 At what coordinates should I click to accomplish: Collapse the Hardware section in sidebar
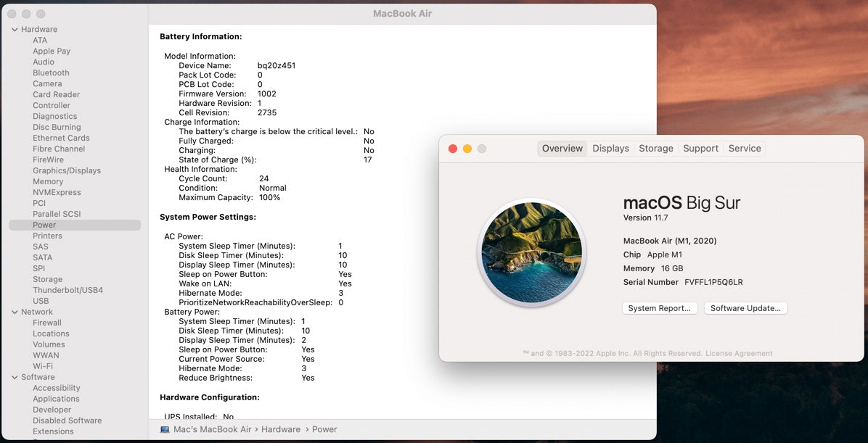15,30
